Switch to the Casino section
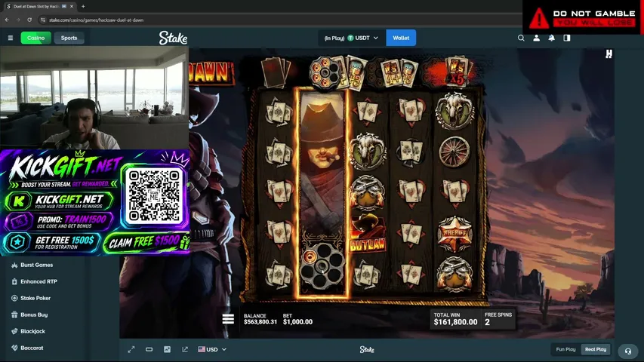The width and height of the screenshot is (644, 362). (35, 38)
